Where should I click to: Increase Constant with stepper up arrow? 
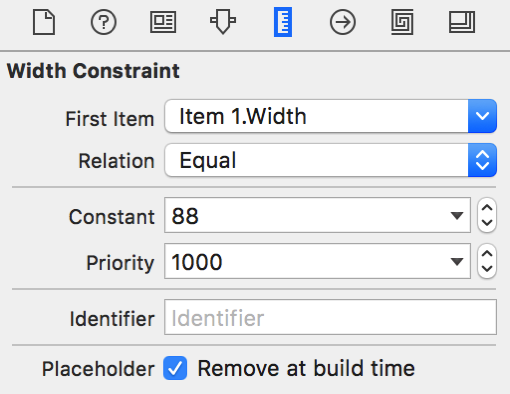[487, 208]
